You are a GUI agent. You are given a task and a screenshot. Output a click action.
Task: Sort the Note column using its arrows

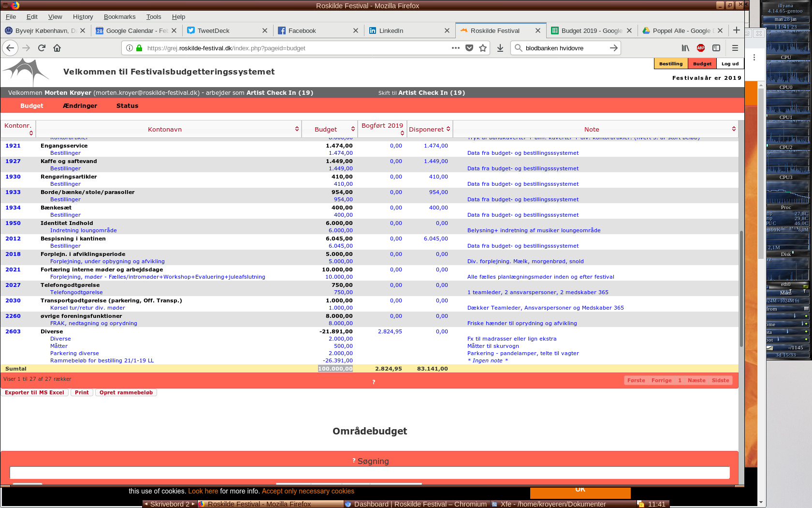tap(734, 129)
